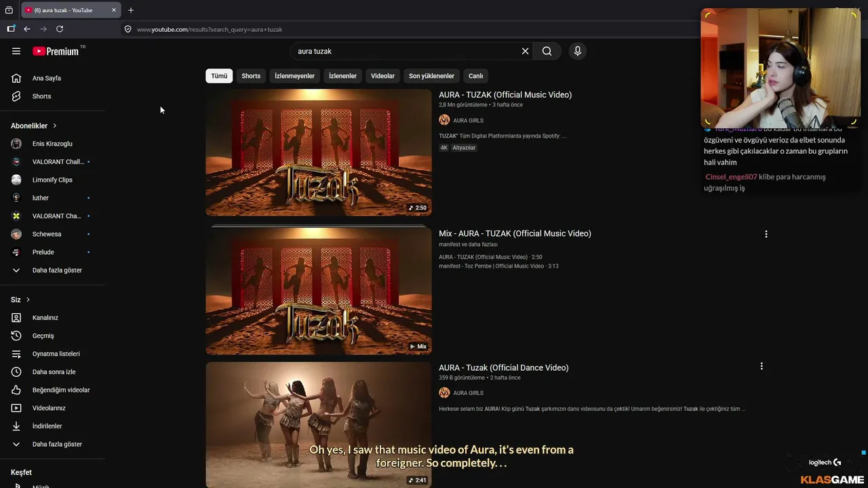This screenshot has width=868, height=488.
Task: Go back using the browser back arrow
Action: pos(27,29)
